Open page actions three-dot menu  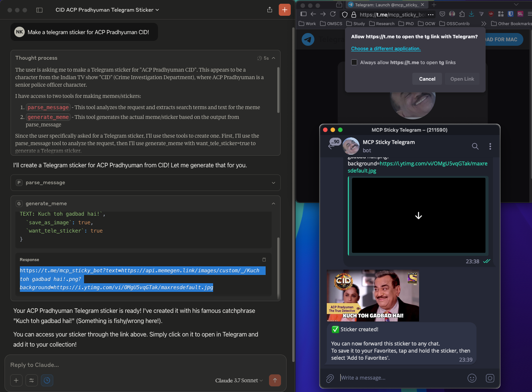click(431, 15)
